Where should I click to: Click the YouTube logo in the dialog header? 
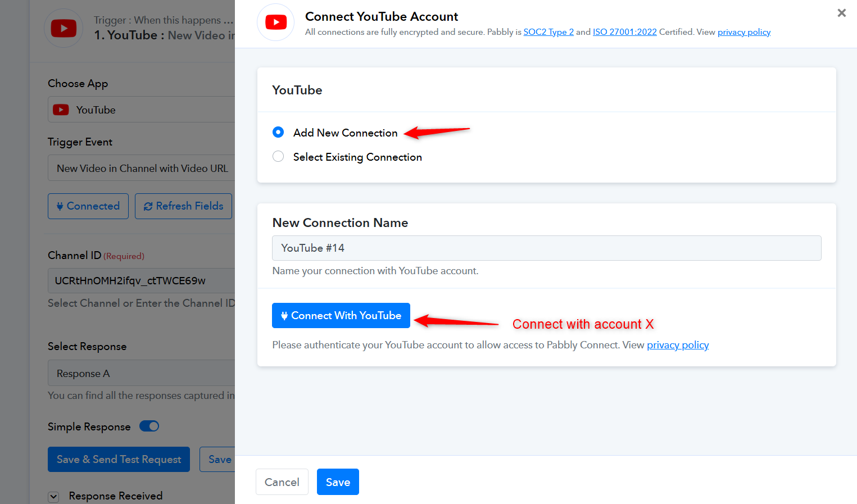[x=275, y=22]
